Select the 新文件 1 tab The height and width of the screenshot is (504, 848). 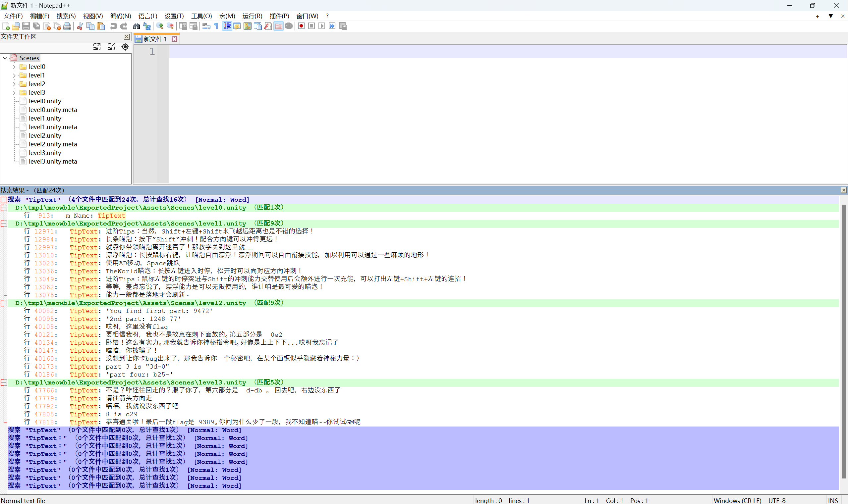(x=155, y=39)
